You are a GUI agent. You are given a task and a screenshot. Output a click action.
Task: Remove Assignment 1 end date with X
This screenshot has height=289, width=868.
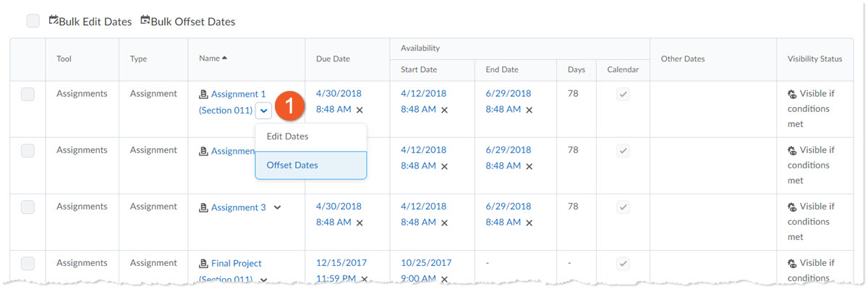529,110
